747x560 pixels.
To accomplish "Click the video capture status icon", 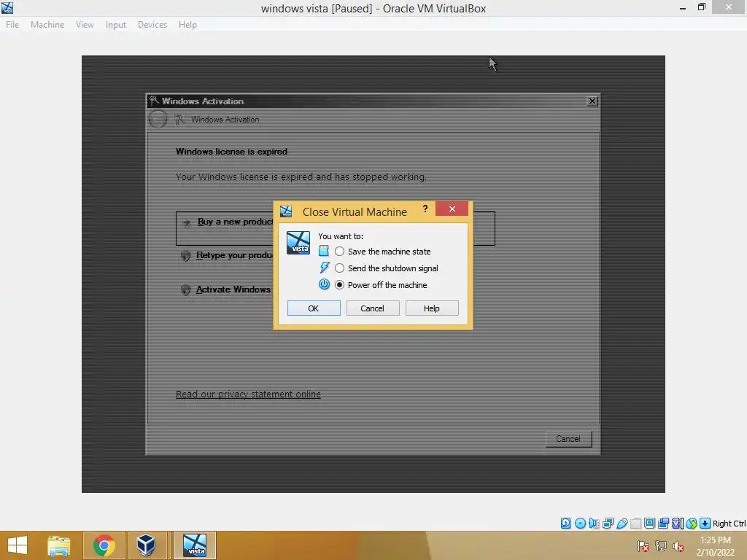I will pyautogui.click(x=664, y=524).
